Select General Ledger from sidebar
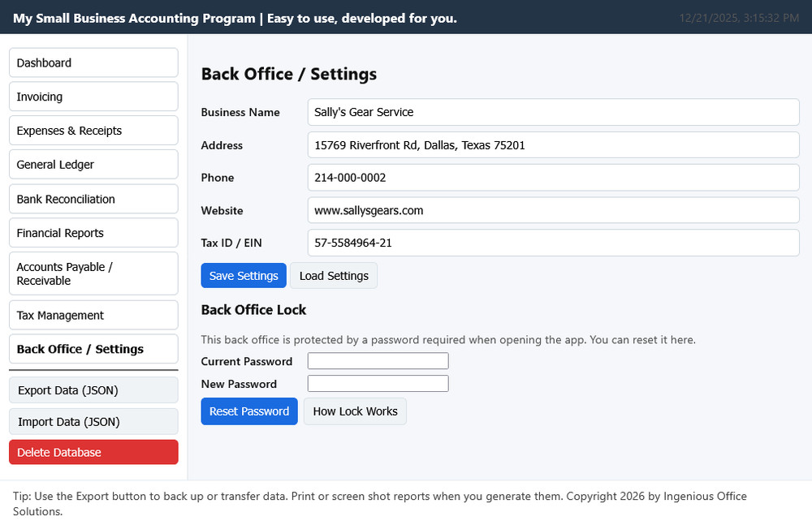This screenshot has width=812, height=525. pyautogui.click(x=93, y=165)
